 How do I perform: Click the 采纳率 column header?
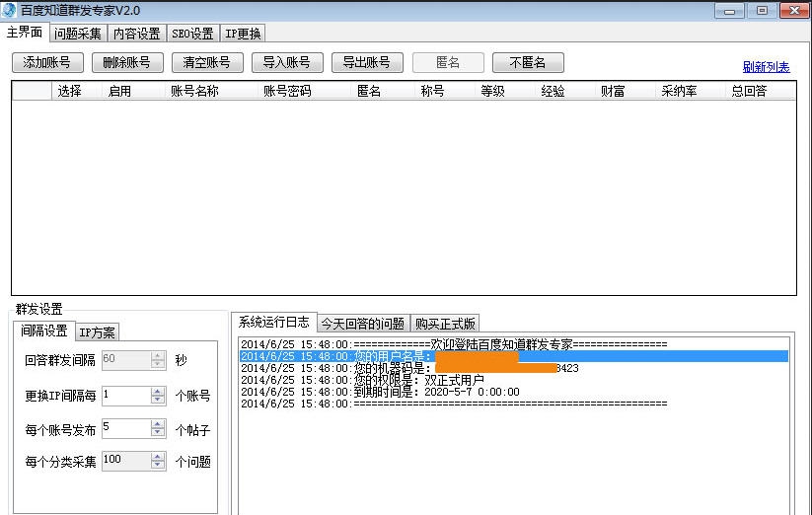pyautogui.click(x=689, y=91)
